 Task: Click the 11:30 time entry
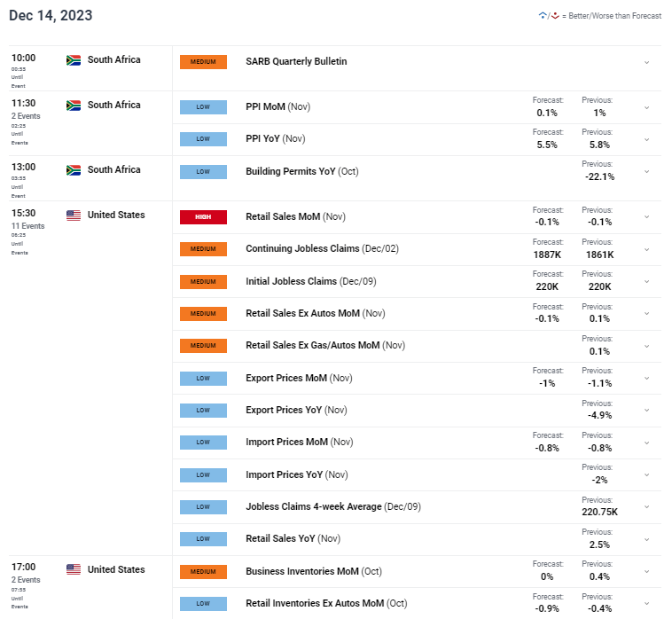[x=24, y=103]
